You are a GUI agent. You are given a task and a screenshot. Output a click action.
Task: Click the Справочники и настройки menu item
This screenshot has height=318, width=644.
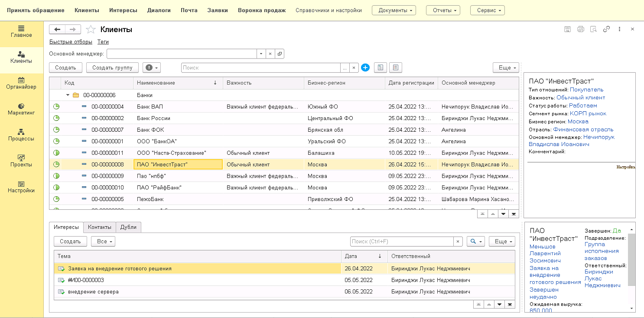click(x=329, y=10)
